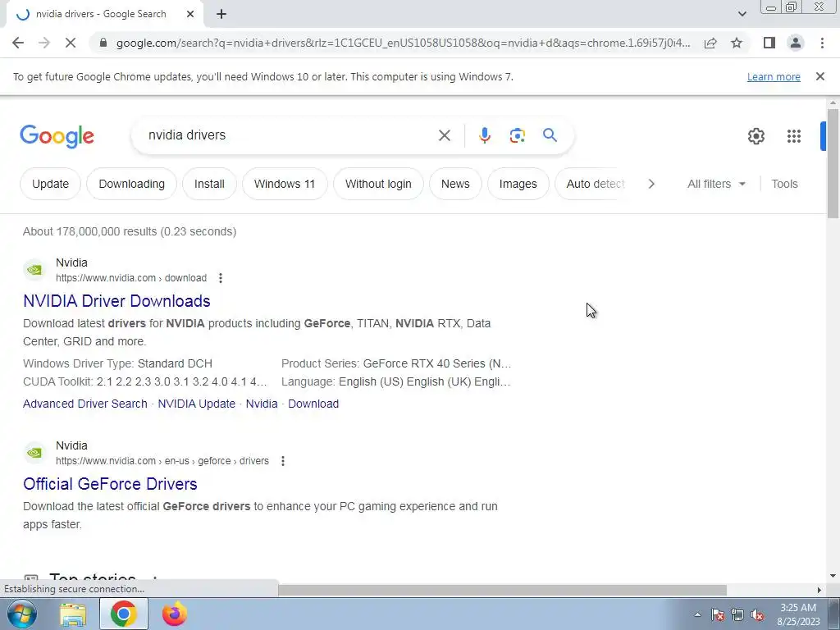Image resolution: width=840 pixels, height=630 pixels.
Task: Switch to Images results
Action: (x=518, y=184)
